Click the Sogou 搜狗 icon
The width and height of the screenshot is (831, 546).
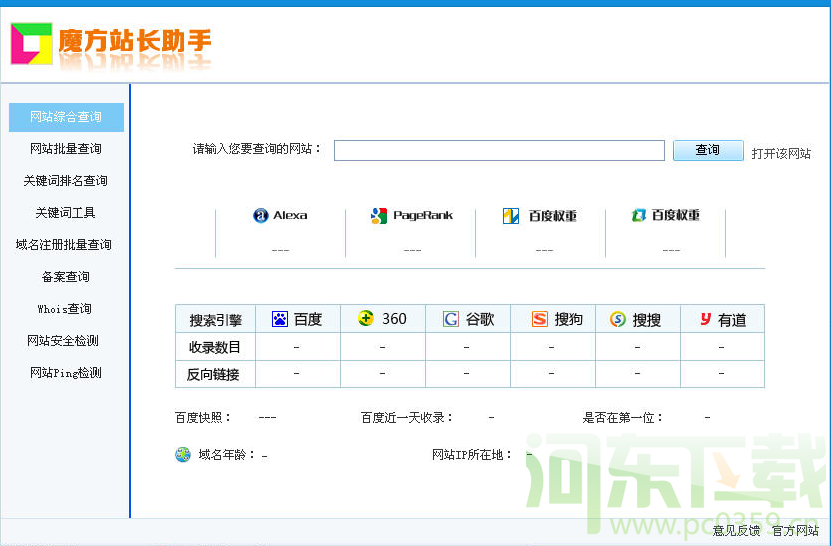(540, 319)
